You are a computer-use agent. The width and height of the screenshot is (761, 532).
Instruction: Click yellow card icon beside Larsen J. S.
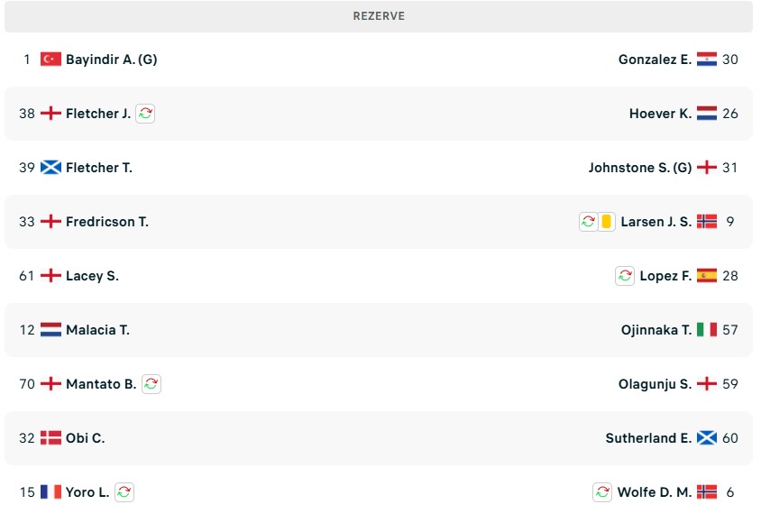click(x=607, y=222)
